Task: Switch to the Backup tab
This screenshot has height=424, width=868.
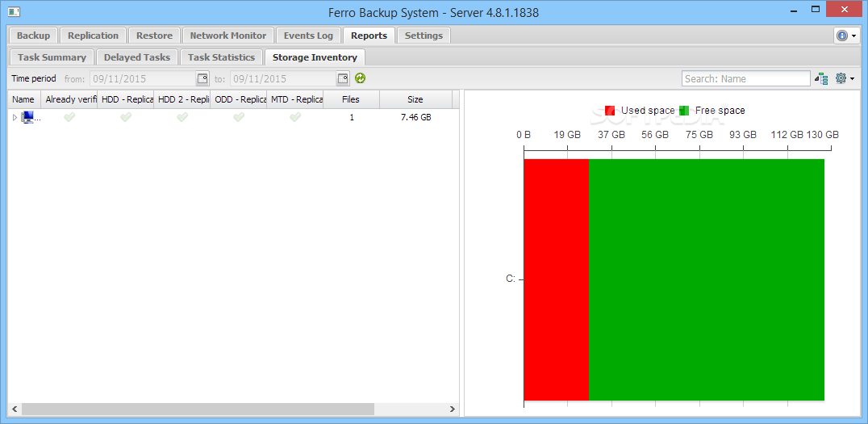Action: (x=33, y=36)
